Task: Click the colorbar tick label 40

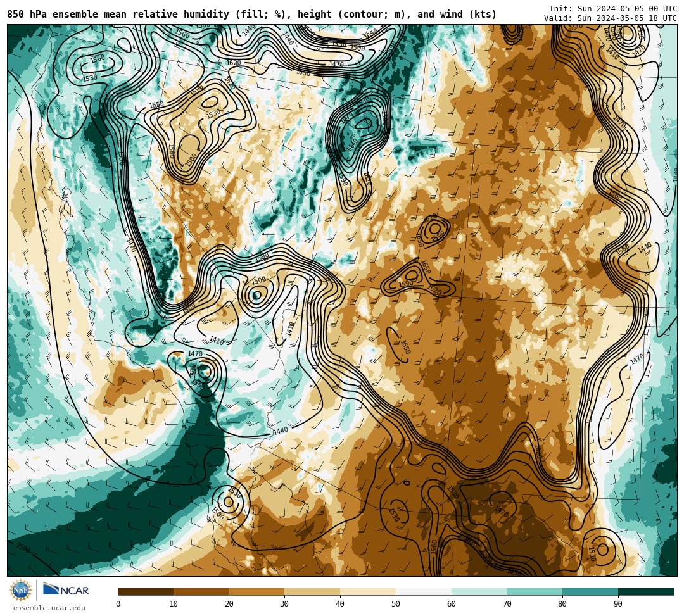Action: 340,604
